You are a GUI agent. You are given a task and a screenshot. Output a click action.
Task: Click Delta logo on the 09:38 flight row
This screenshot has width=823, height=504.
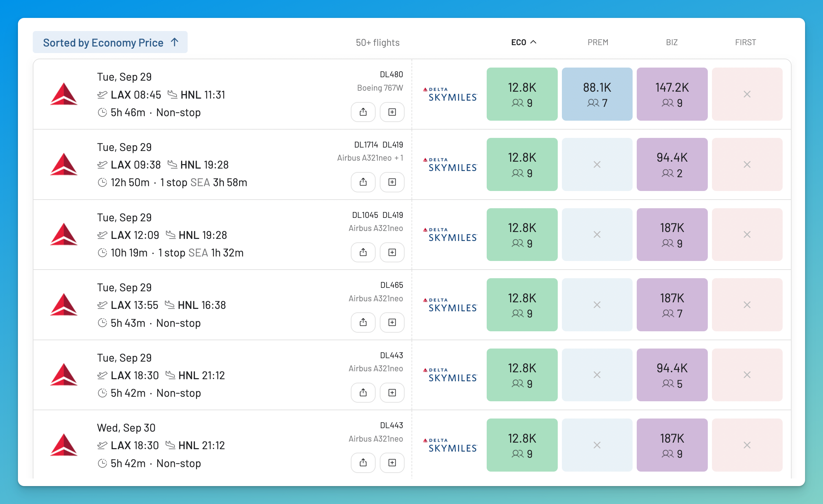click(x=64, y=164)
